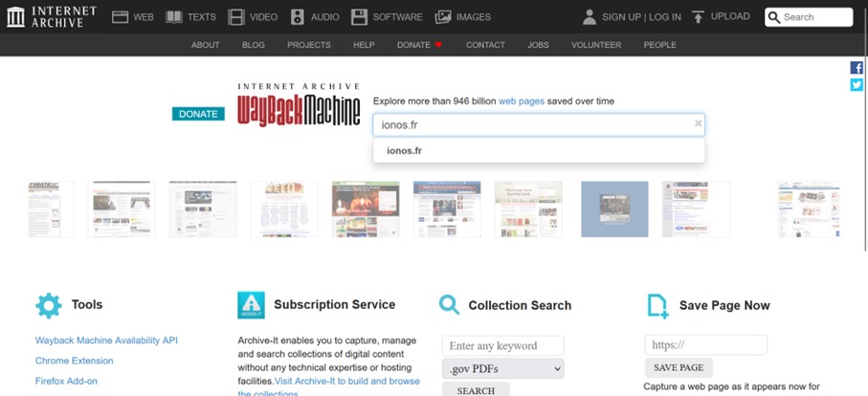Click the Save Page Now icon

click(x=657, y=305)
